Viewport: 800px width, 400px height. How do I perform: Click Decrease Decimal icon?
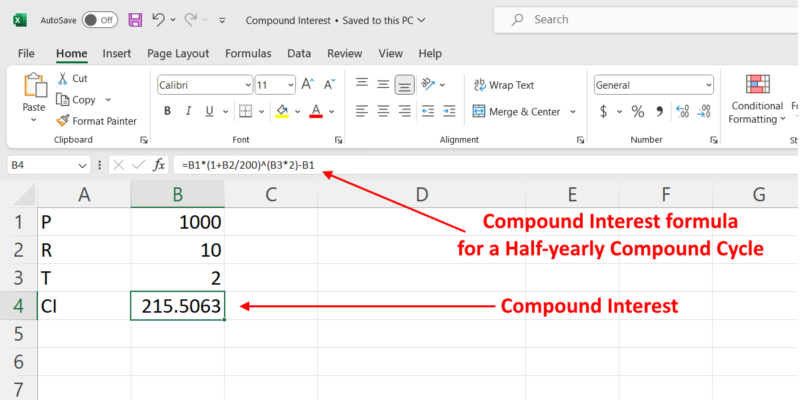(x=704, y=111)
